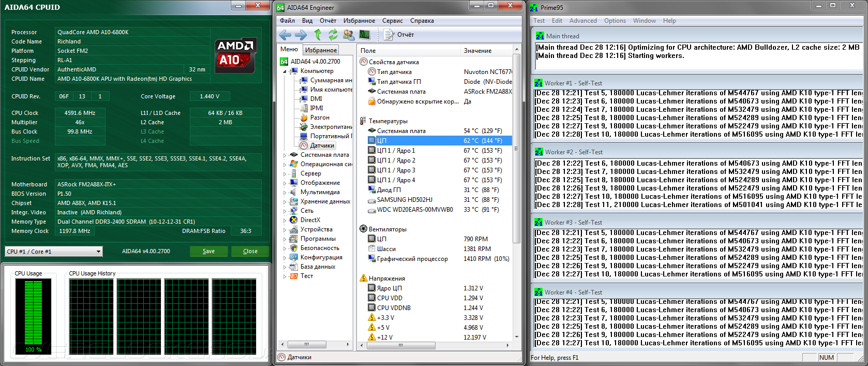Switch to the Меню tab

click(289, 49)
